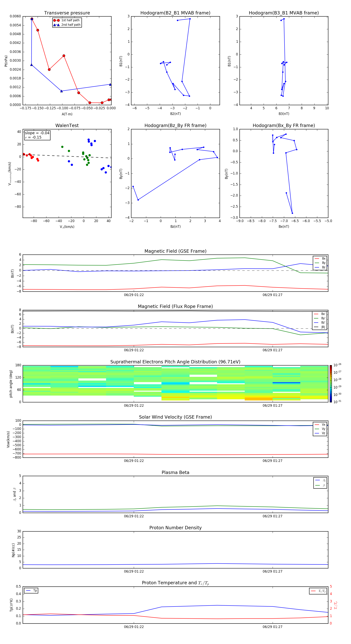Click Bx' in the Flux Rope legend
351x644 pixels.
(x=323, y=314)
